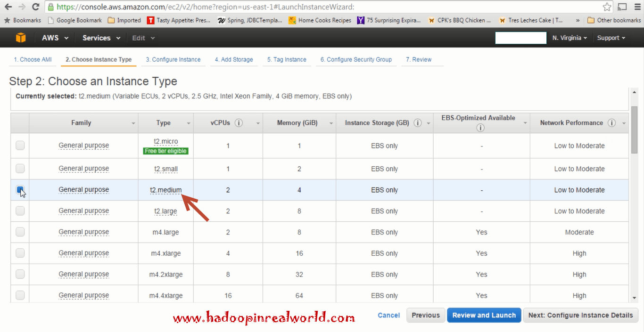Open the Family column sort dropdown
Image resolution: width=644 pixels, height=332 pixels.
133,122
